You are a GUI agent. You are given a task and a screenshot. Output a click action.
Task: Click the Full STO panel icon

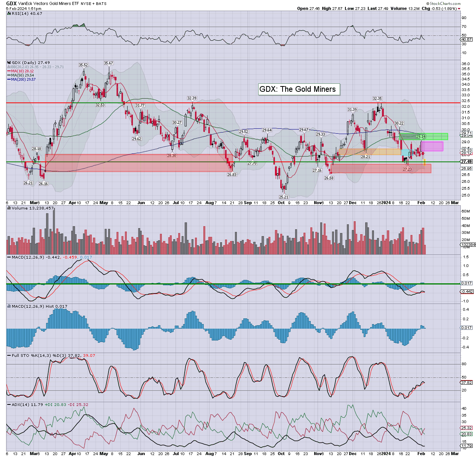pos(9,355)
